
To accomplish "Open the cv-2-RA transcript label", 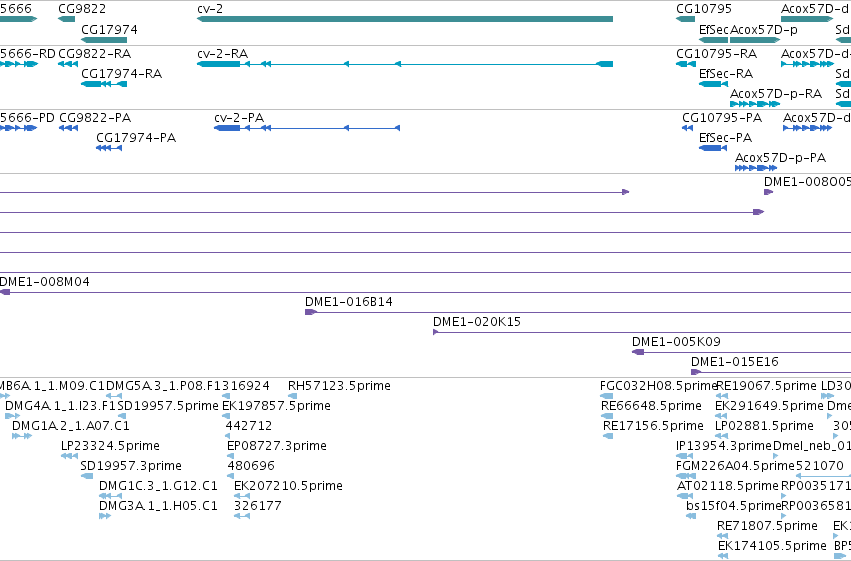I will [223, 53].
